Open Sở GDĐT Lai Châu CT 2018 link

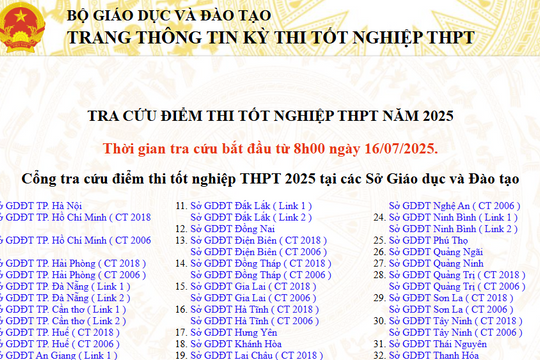pos(257,355)
